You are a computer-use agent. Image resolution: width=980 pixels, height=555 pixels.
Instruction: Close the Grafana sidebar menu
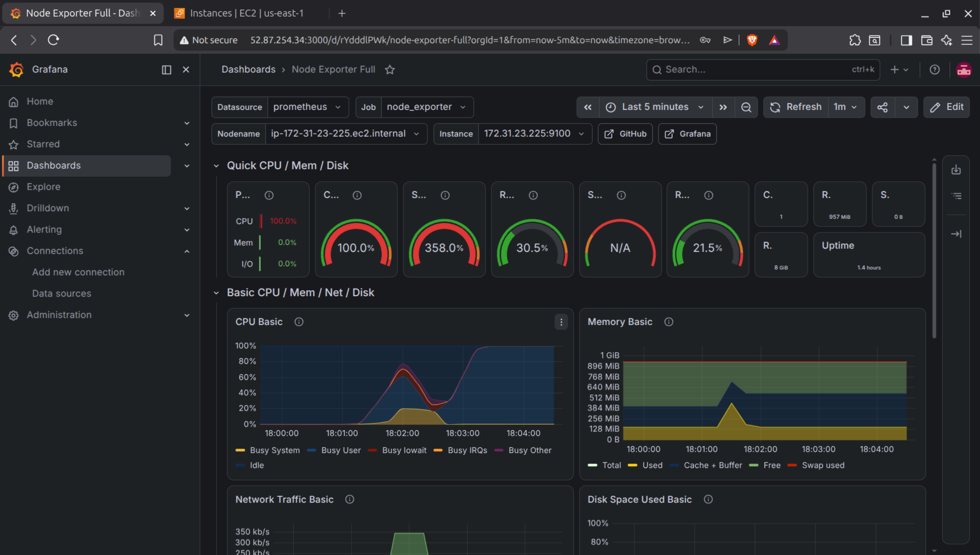186,70
